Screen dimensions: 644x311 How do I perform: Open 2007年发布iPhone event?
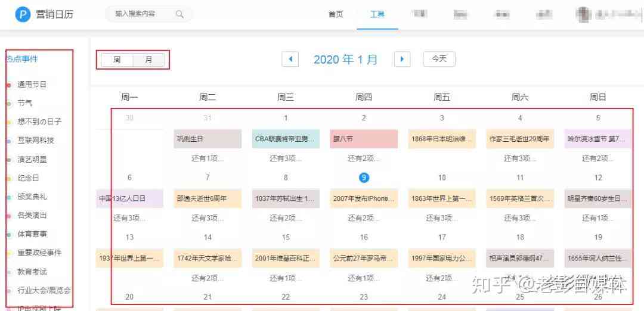364,198
